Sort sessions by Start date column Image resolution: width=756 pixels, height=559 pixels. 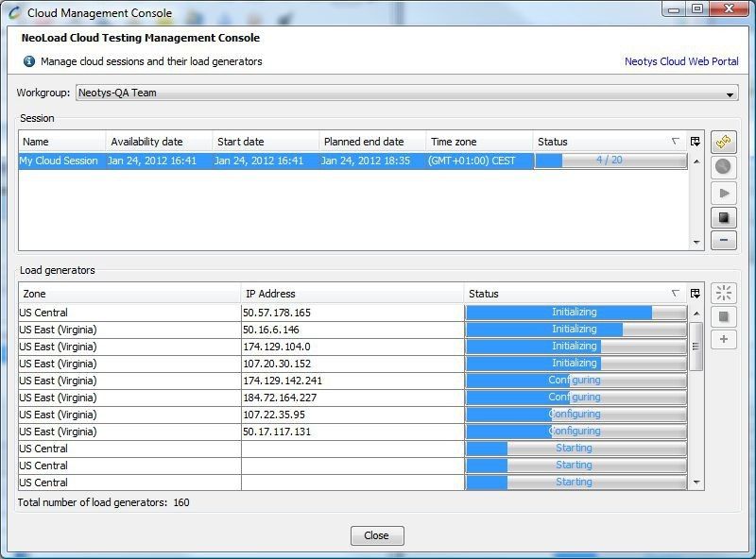pos(266,142)
